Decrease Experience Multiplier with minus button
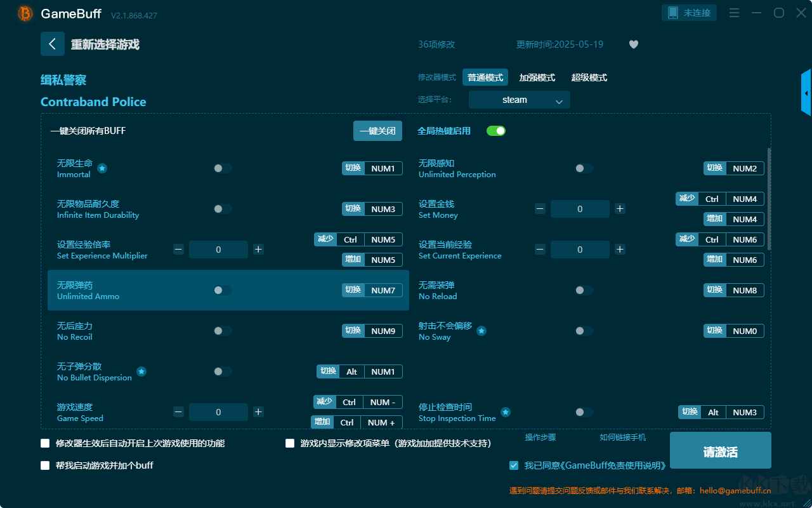Screen dimensions: 812x508 pos(178,250)
